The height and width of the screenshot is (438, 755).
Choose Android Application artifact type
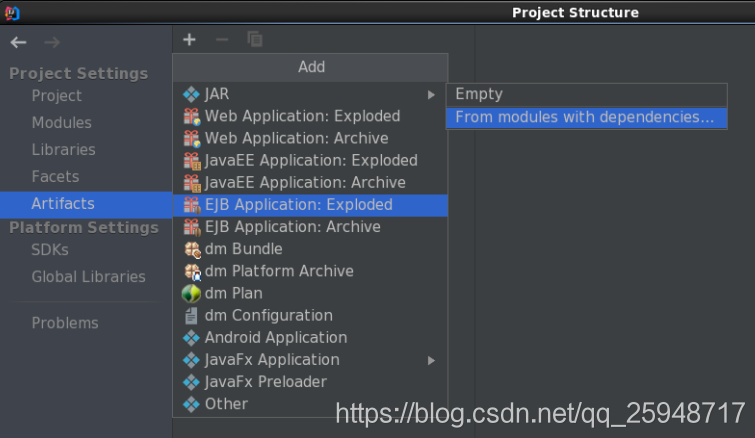[310, 337]
